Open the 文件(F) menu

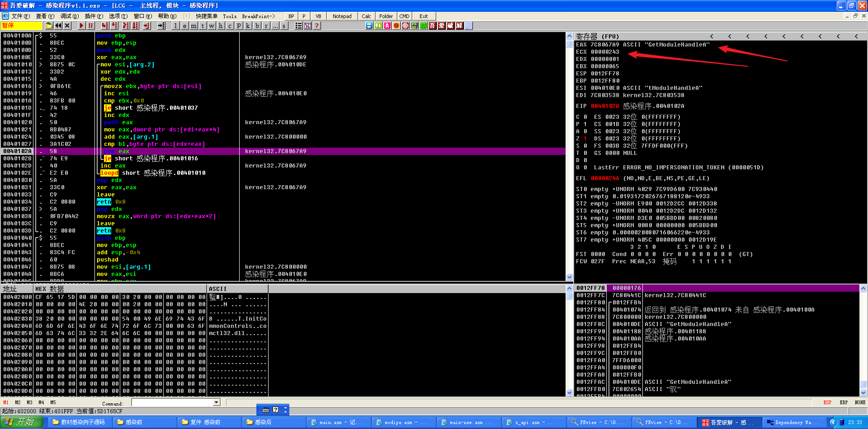tap(20, 16)
